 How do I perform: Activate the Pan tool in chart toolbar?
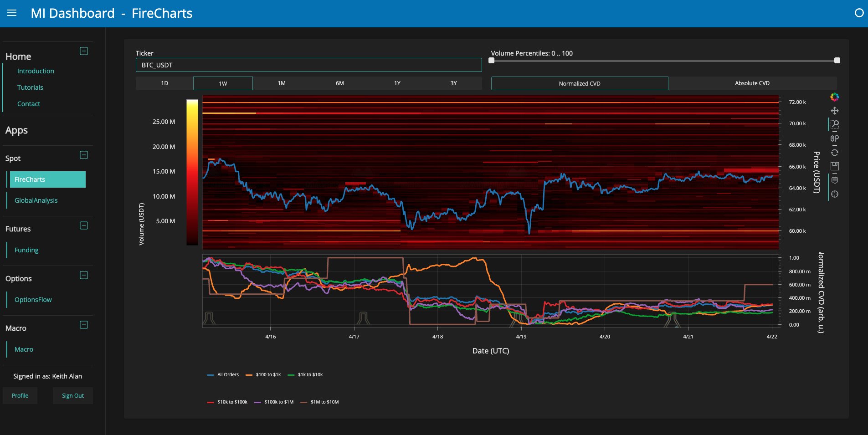834,111
